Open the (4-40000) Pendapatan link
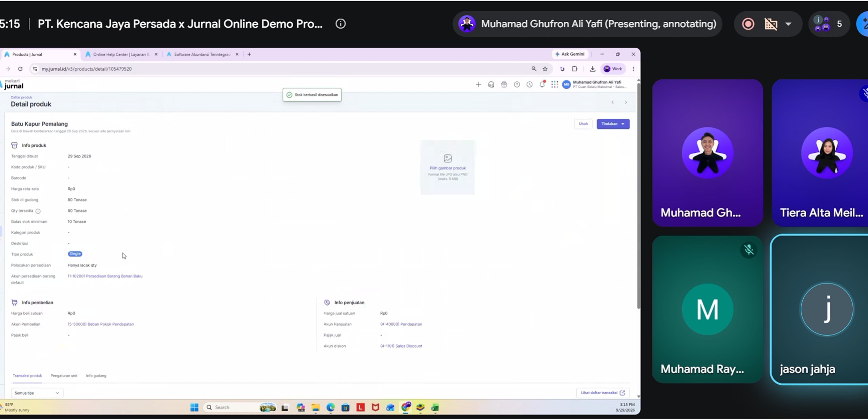Screen dimensions: 868x419 click(x=401, y=324)
